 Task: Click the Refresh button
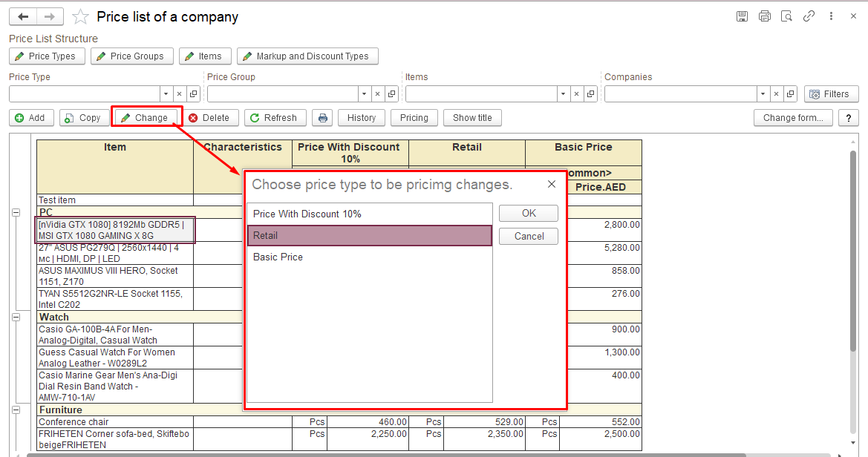pos(275,118)
